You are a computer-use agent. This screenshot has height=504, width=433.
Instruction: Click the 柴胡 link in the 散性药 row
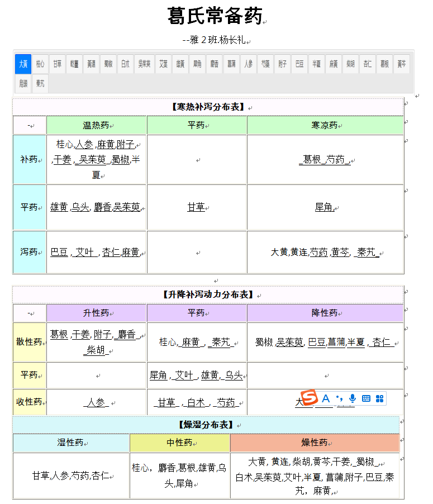click(x=96, y=350)
